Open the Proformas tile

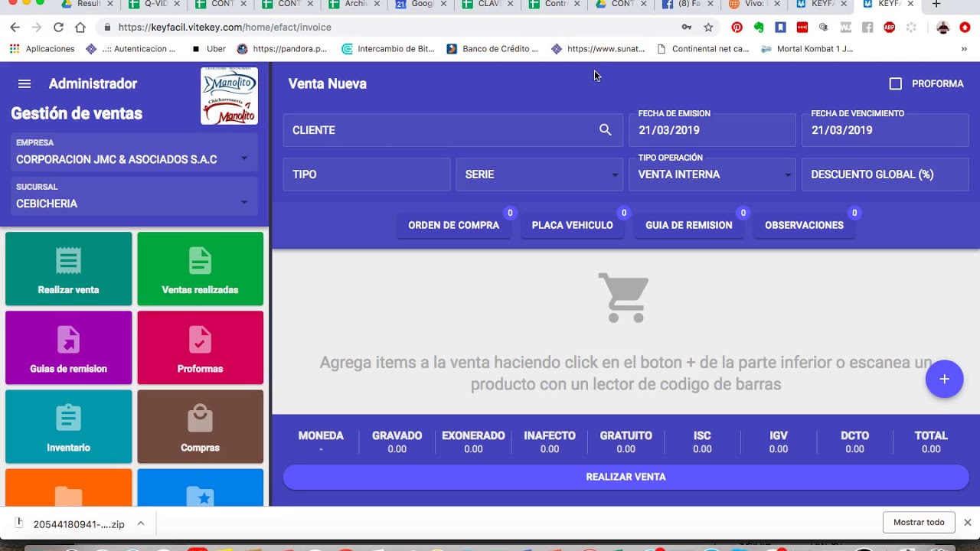tap(200, 347)
